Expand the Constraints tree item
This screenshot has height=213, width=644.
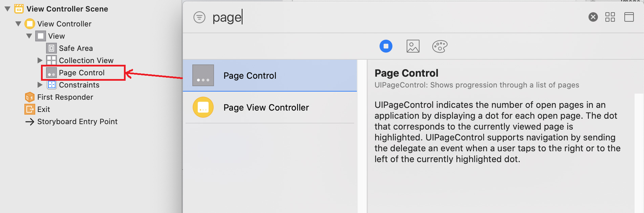pos(40,85)
